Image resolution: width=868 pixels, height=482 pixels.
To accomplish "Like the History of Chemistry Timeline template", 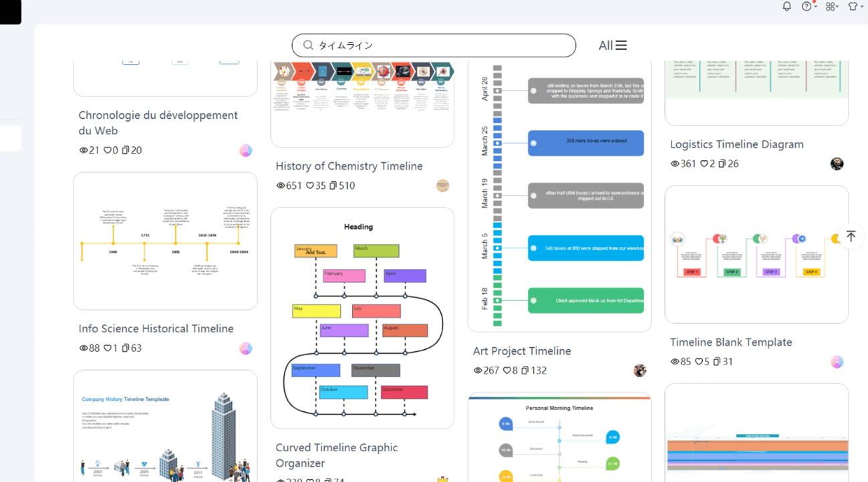I will pyautogui.click(x=310, y=186).
